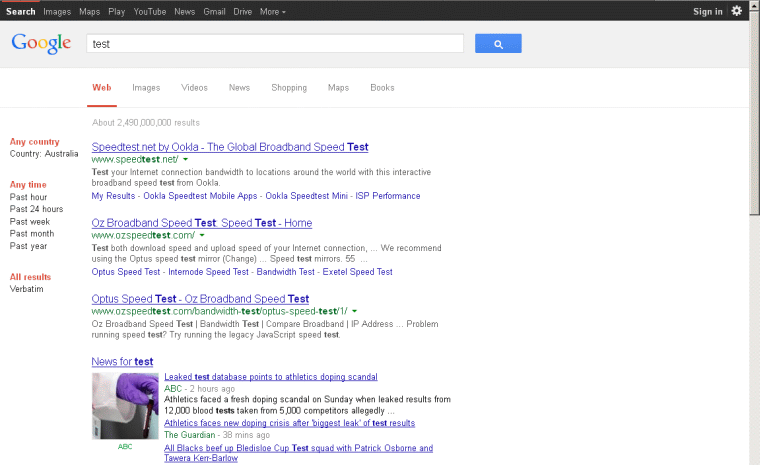Click the My Results sitelink
Image resolution: width=760 pixels, height=465 pixels.
[113, 196]
